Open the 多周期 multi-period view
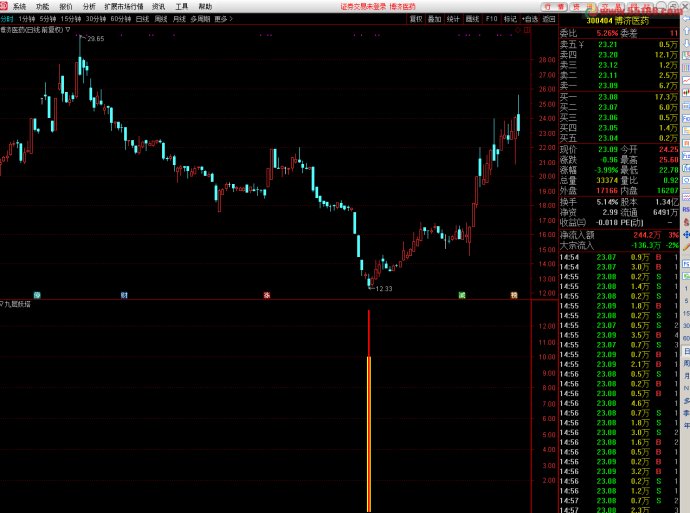The image size is (690, 513). pyautogui.click(x=200, y=19)
